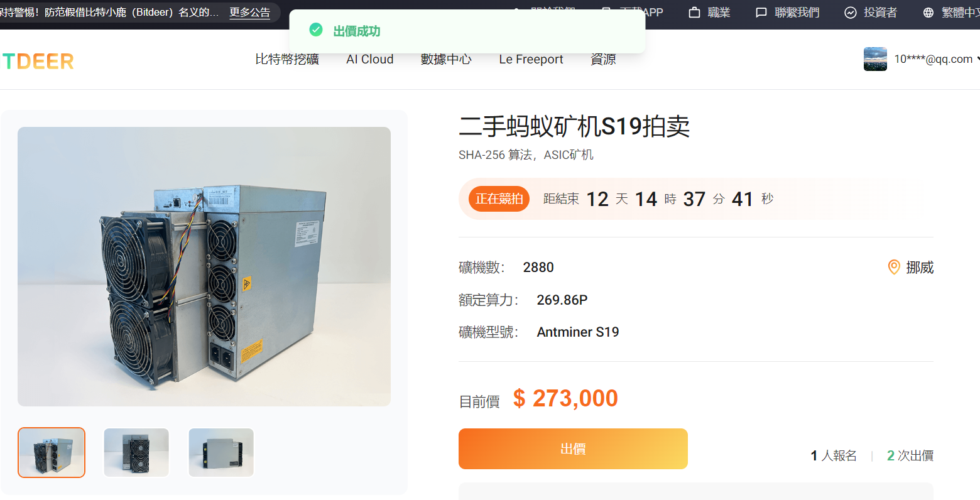
Task: Open the Le Freeport page
Action: pyautogui.click(x=531, y=59)
